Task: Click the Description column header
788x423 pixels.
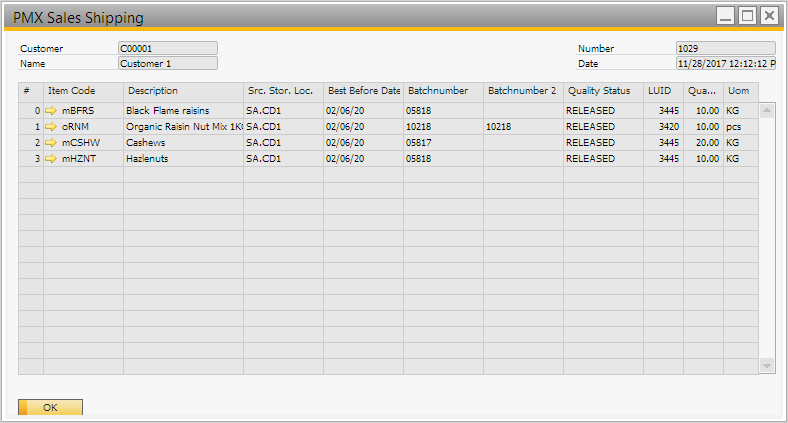Action: [x=183, y=91]
